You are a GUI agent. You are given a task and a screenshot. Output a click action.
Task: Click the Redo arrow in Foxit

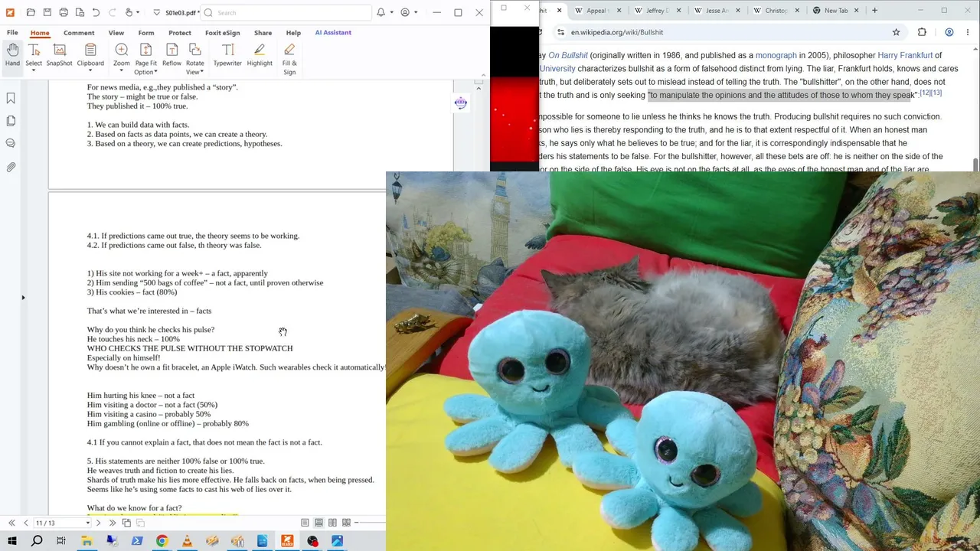tap(112, 12)
